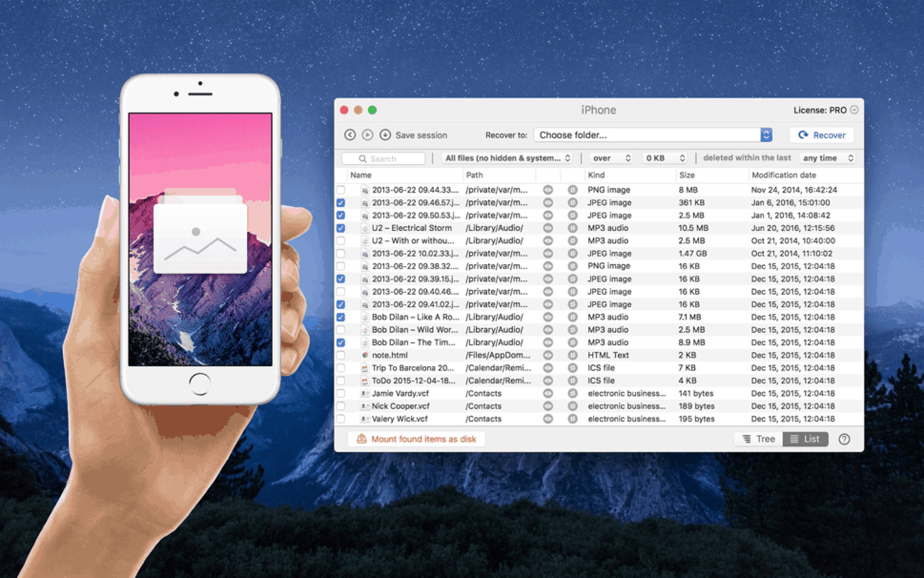Click the back navigation arrow
The image size is (924, 578).
[x=349, y=135]
